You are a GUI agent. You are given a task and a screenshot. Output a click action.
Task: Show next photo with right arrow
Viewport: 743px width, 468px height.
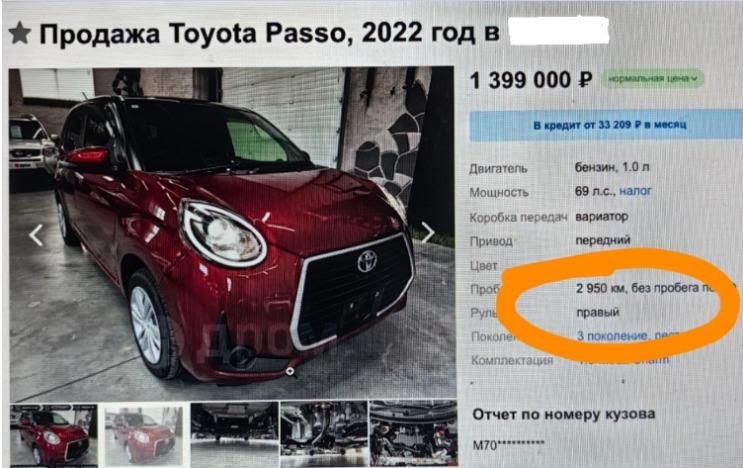point(428,232)
